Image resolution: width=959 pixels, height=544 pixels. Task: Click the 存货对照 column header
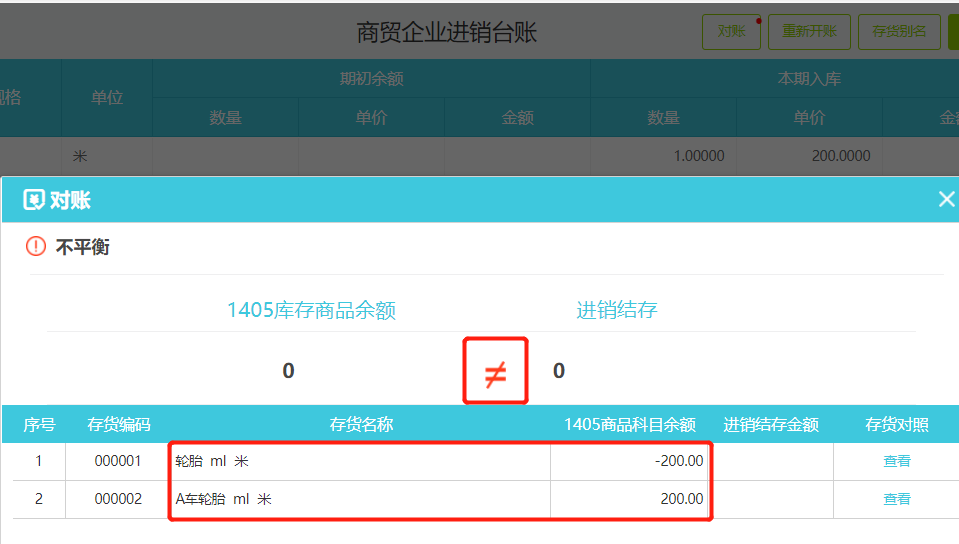click(897, 425)
